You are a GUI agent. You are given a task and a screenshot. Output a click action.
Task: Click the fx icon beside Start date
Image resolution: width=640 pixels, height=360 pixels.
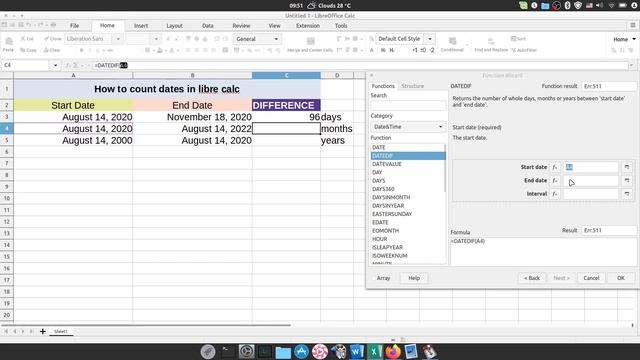pyautogui.click(x=554, y=167)
